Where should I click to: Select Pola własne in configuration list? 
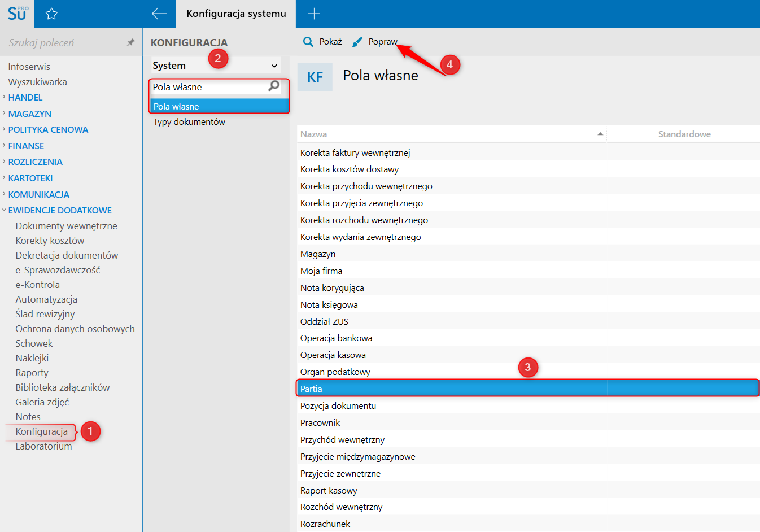[x=176, y=106]
